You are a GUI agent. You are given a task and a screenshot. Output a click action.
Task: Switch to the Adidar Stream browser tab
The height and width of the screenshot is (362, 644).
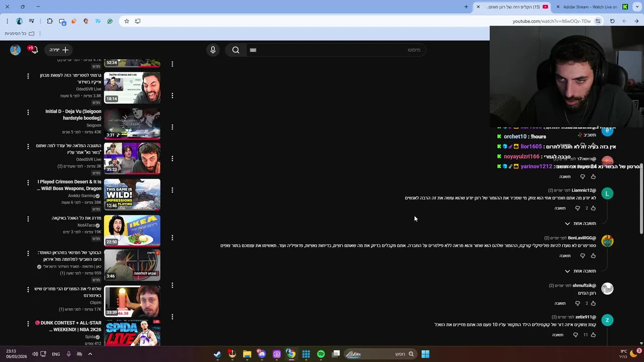point(590,7)
